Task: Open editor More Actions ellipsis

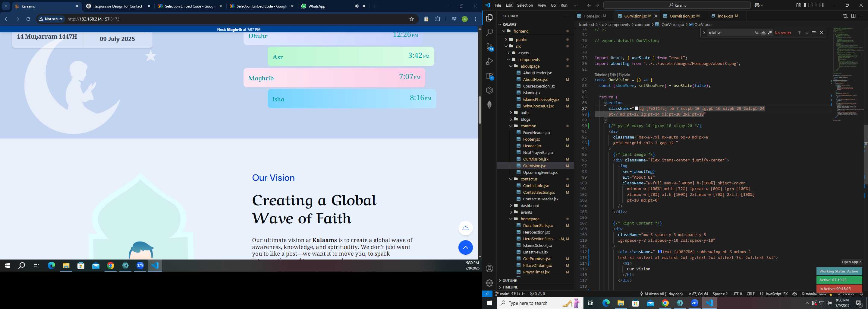Action: (861, 16)
